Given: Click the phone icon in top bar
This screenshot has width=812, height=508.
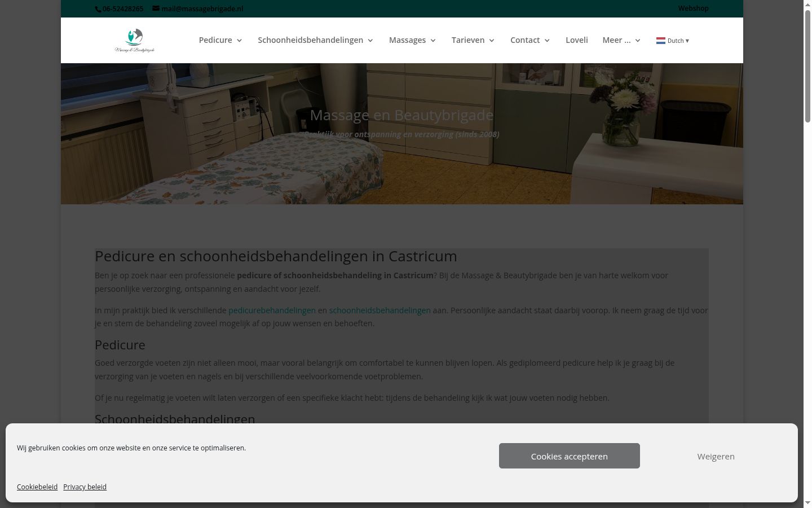Looking at the screenshot, I should [x=98, y=9].
